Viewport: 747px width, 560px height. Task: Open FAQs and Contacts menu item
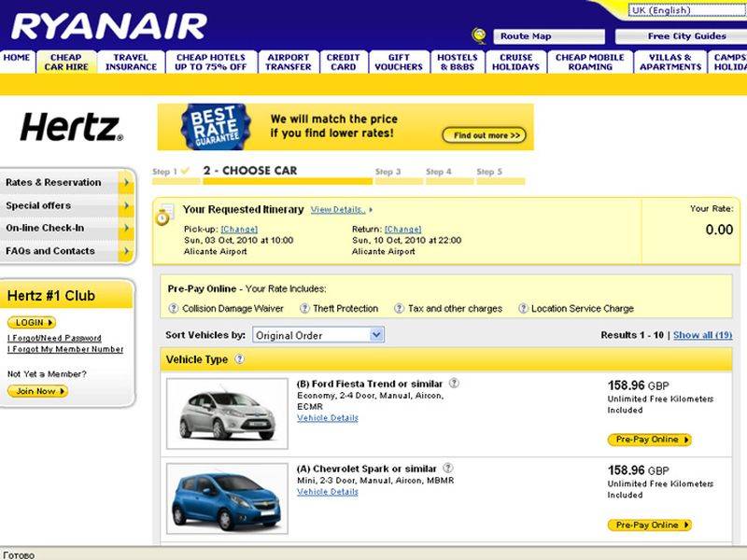coord(50,250)
